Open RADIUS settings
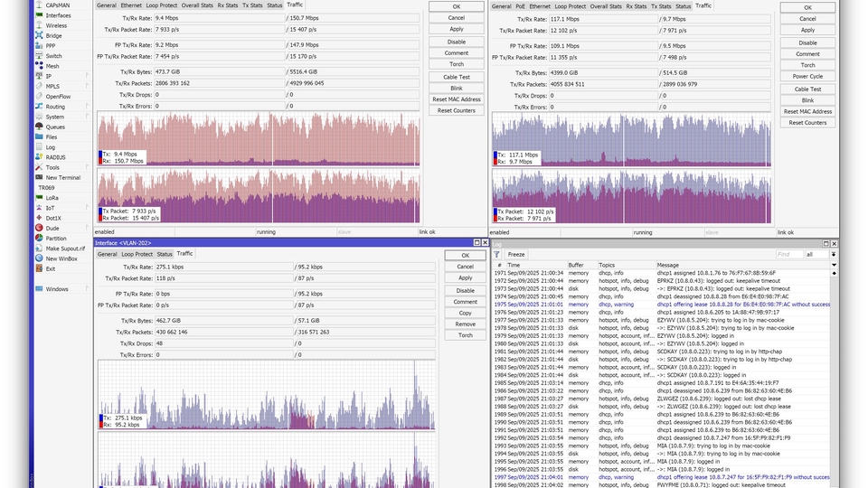This screenshot has height=488, width=868. click(55, 157)
